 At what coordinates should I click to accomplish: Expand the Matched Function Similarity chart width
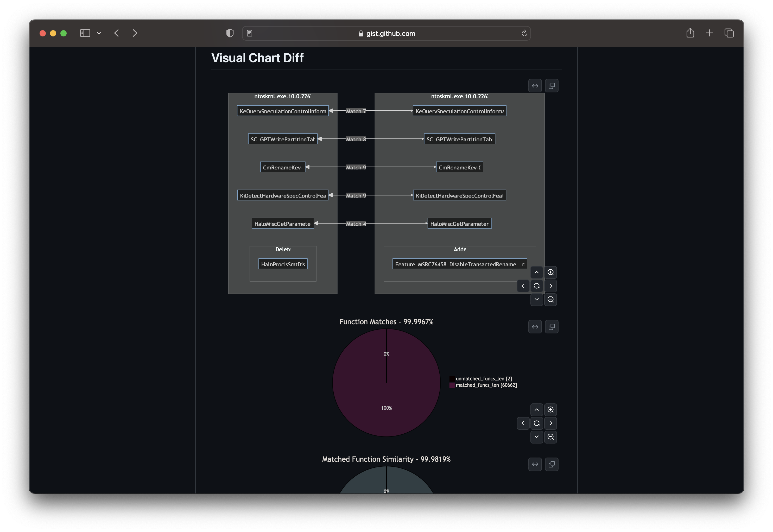[x=535, y=464]
